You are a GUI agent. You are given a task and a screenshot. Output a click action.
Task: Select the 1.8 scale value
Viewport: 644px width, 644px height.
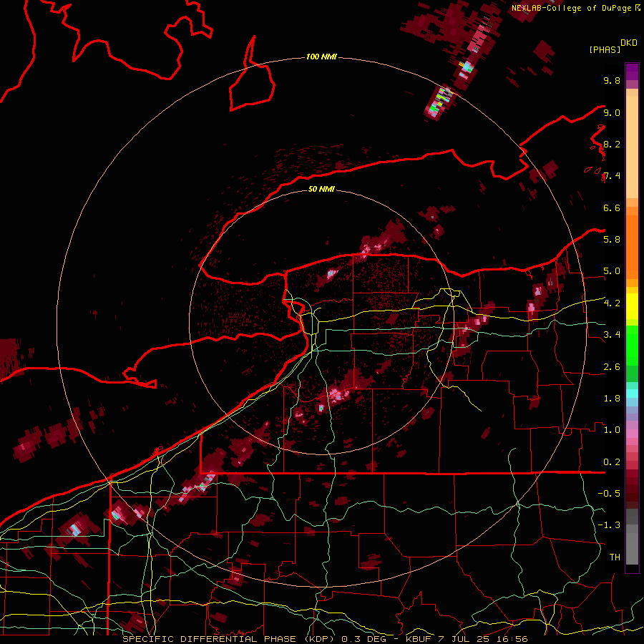pyautogui.click(x=612, y=399)
